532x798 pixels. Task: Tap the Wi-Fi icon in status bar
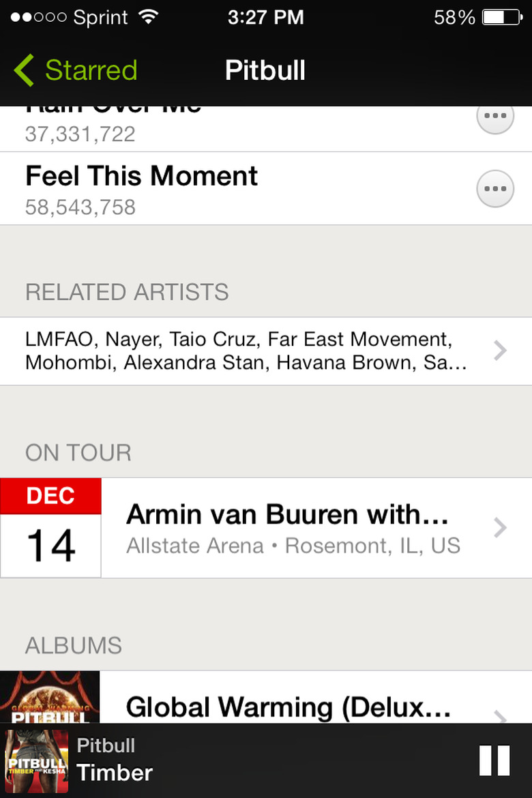[147, 17]
